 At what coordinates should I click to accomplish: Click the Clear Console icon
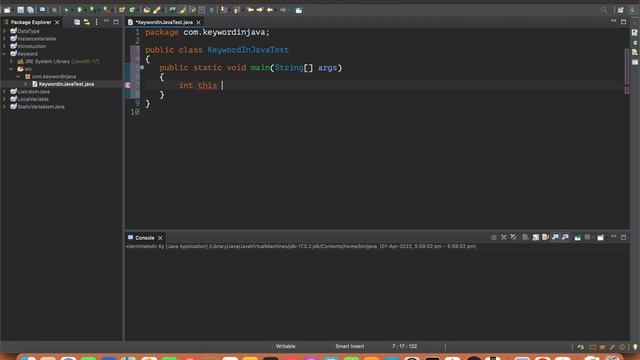525,237
